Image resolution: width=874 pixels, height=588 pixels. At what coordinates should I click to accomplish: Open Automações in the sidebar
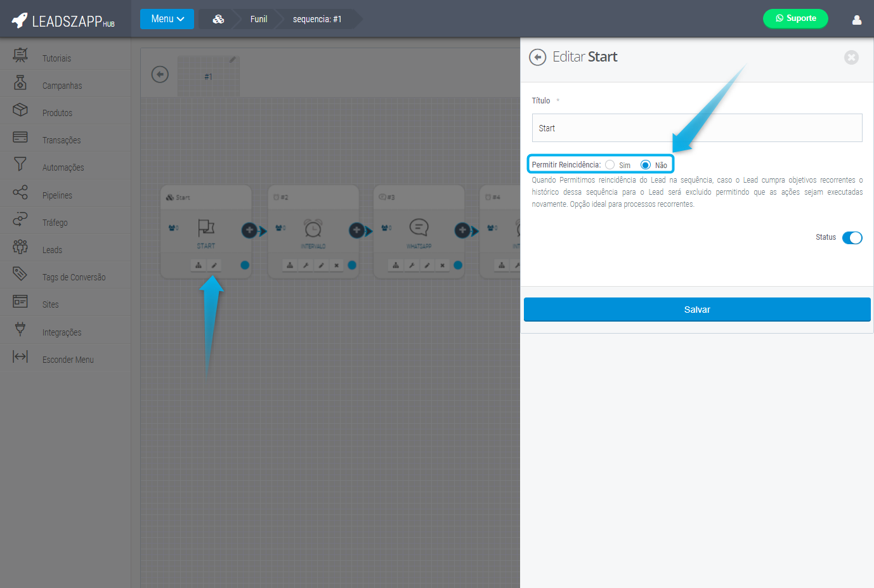pos(63,167)
